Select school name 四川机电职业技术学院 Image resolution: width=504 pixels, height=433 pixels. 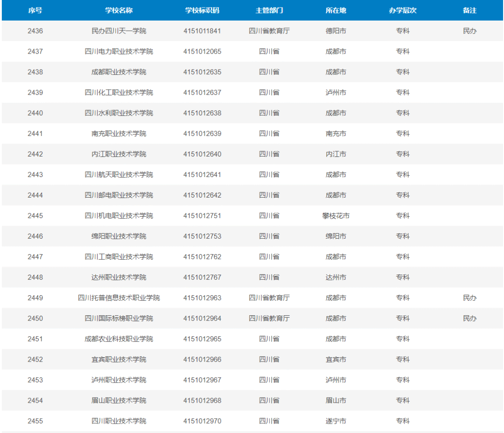[119, 216]
